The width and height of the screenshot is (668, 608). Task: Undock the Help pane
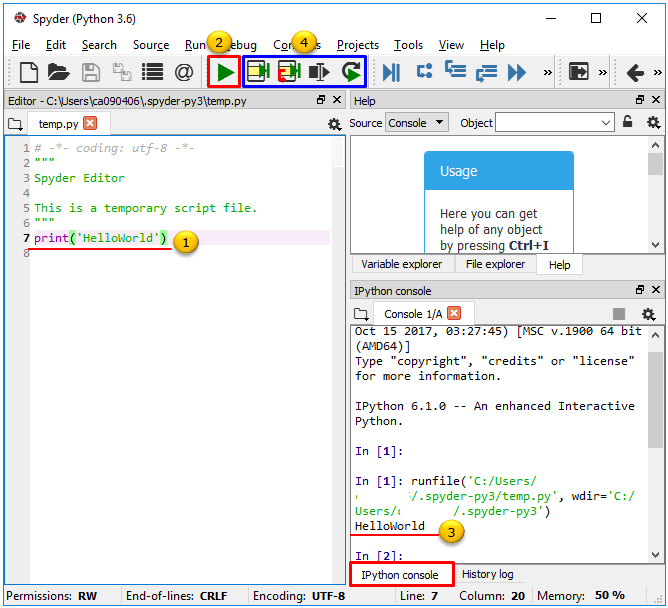(640, 100)
